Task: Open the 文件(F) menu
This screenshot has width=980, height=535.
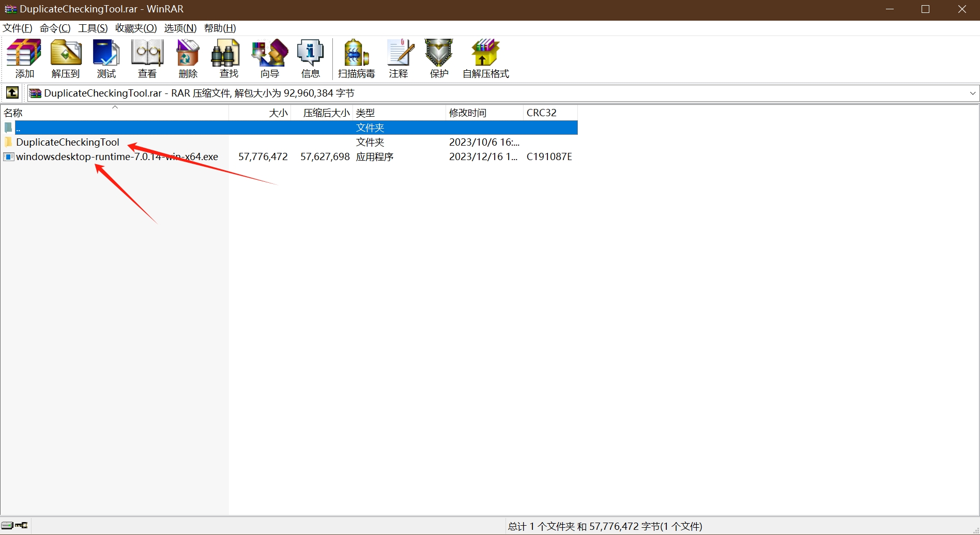Action: click(x=18, y=28)
